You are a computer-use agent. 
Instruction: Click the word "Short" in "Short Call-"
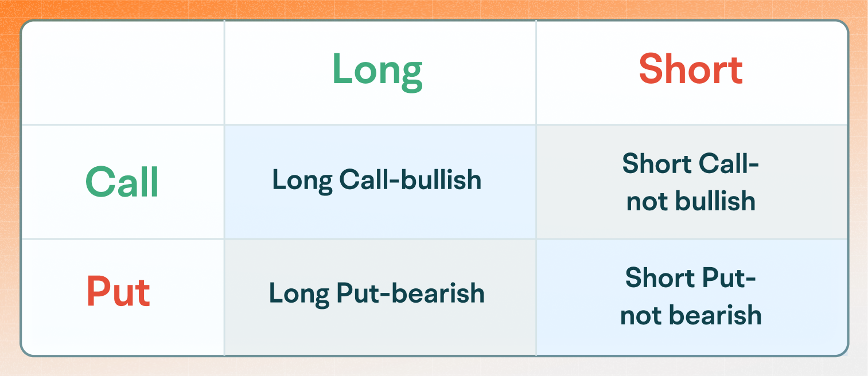pos(657,164)
